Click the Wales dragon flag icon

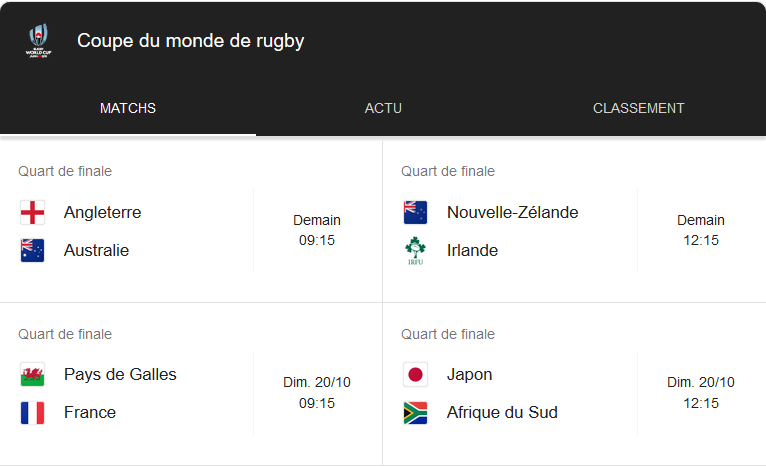32,375
